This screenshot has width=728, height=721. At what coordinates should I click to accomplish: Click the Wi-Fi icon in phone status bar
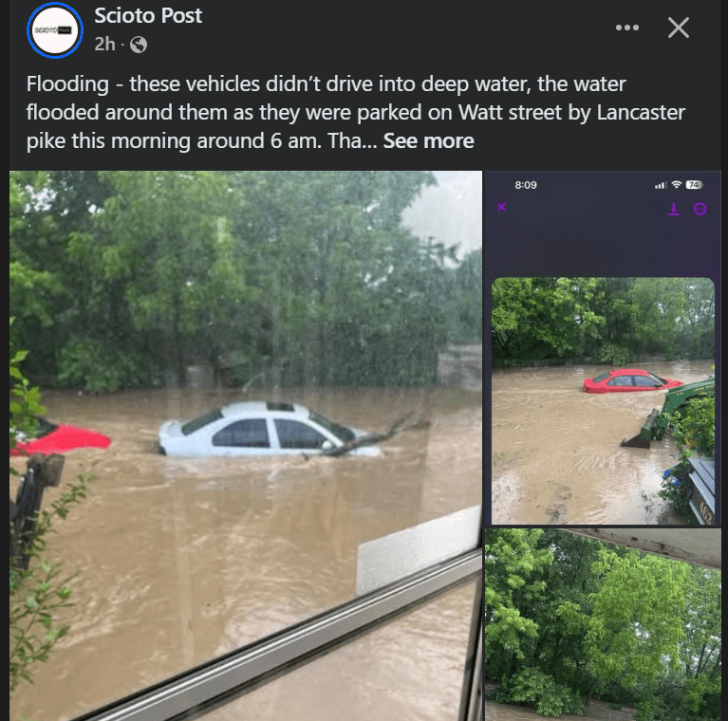click(x=677, y=185)
